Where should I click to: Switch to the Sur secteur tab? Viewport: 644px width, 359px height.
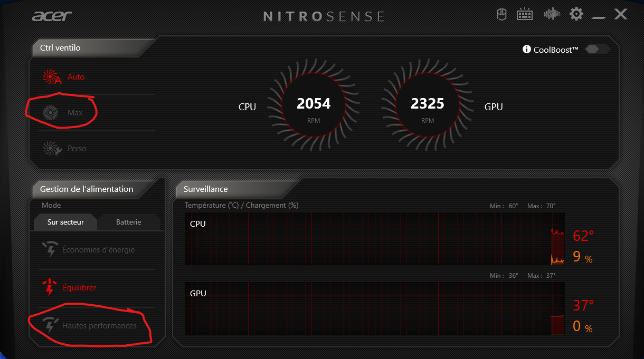(x=66, y=222)
